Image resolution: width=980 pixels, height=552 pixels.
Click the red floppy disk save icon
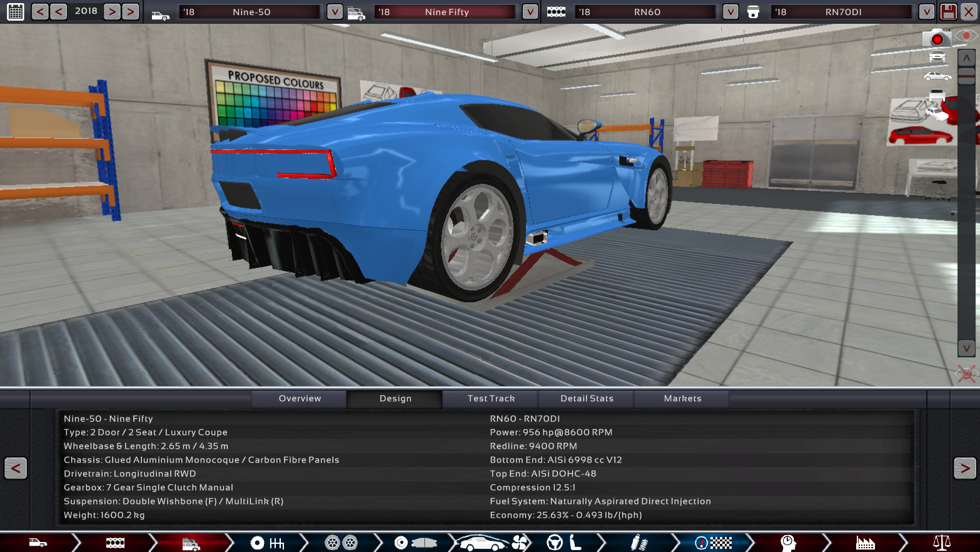click(948, 11)
